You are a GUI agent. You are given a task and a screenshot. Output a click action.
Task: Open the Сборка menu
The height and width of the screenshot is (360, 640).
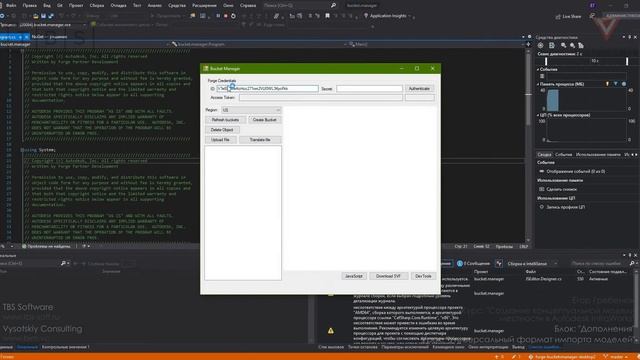tap(97, 6)
